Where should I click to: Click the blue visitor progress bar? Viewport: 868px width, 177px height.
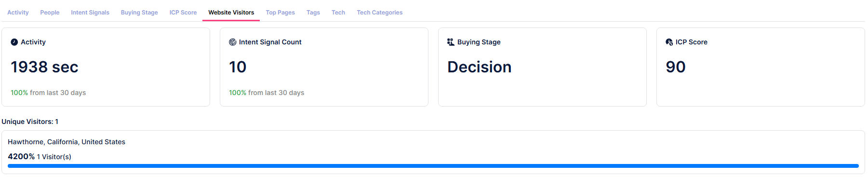click(x=433, y=166)
